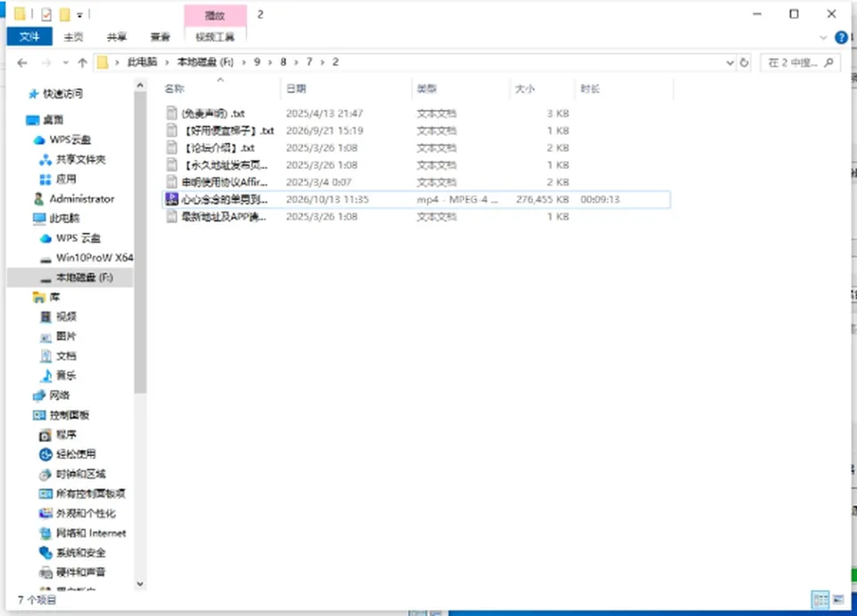This screenshot has height=616, width=857.
Task: Switch to details view in status bar
Action: click(x=820, y=600)
